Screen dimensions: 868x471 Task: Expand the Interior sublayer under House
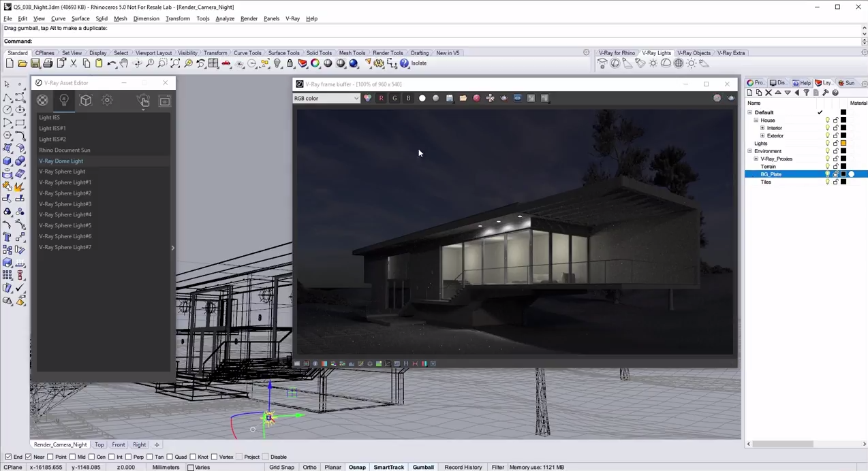762,128
